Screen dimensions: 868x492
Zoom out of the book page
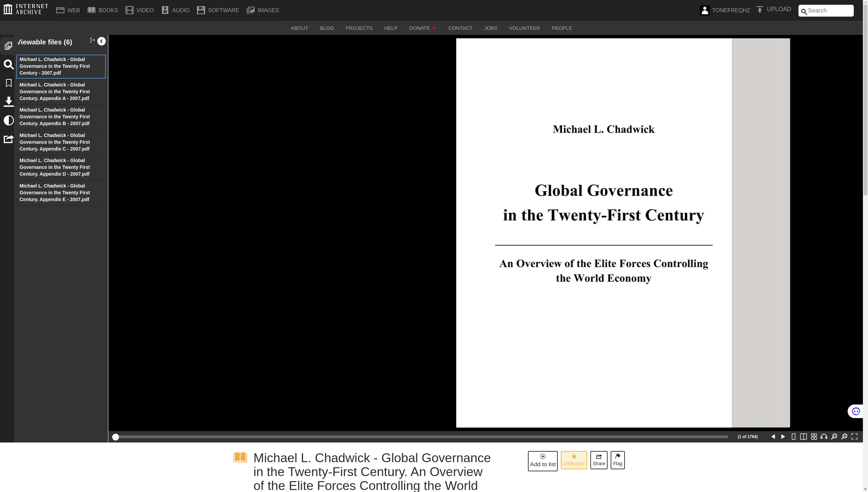click(834, 437)
